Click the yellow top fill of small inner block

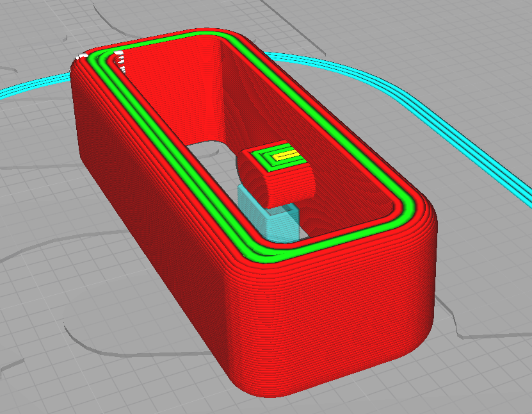point(287,155)
